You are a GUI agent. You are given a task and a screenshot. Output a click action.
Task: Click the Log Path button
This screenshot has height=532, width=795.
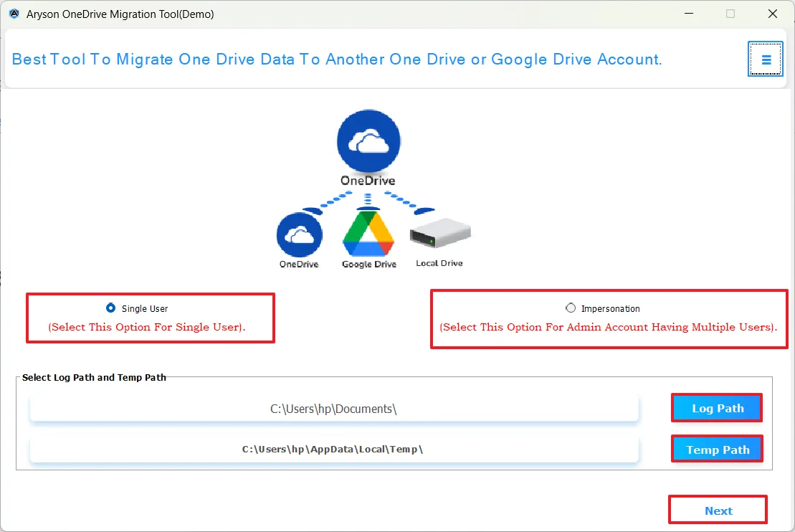717,408
